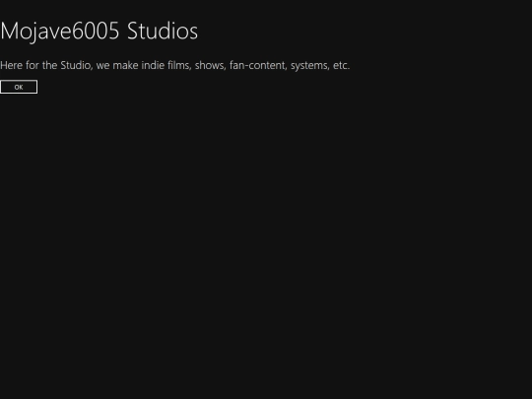Click the 'Here for the Studio' description text
Screen dimensions: 532x399
point(174,65)
